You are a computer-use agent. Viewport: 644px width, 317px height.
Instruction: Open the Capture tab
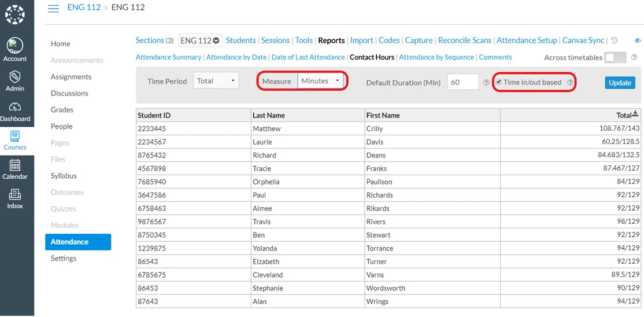coord(419,40)
